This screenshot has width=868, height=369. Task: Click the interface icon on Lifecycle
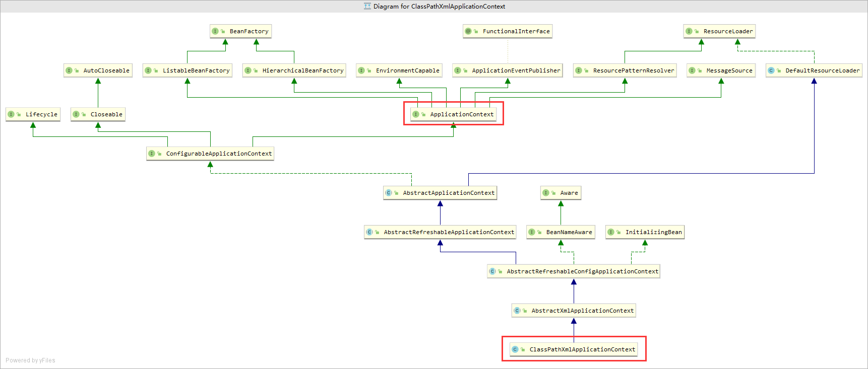(x=11, y=114)
